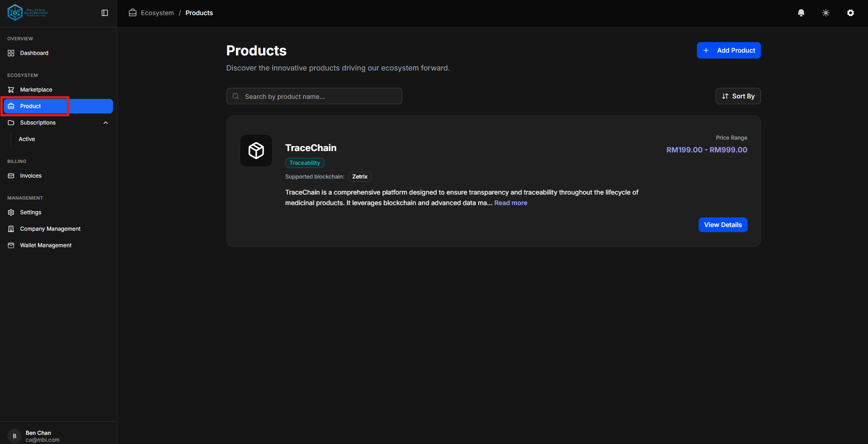Click View Details for TraceChain
The width and height of the screenshot is (868, 444).
[722, 225]
